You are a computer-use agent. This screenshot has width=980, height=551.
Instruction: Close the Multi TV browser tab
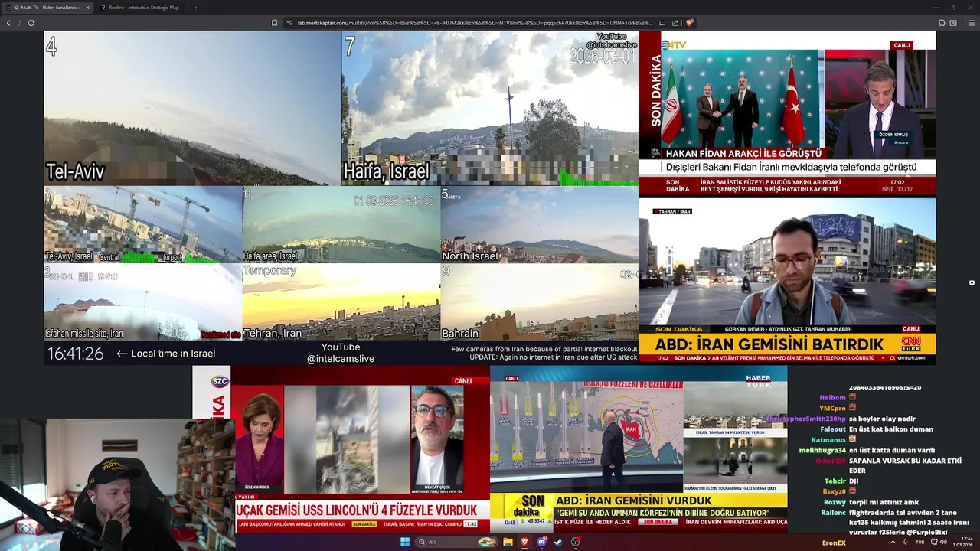(87, 8)
